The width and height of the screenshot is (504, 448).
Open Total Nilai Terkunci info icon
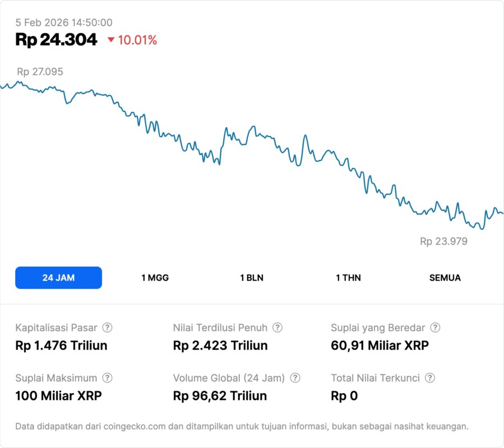tap(430, 378)
